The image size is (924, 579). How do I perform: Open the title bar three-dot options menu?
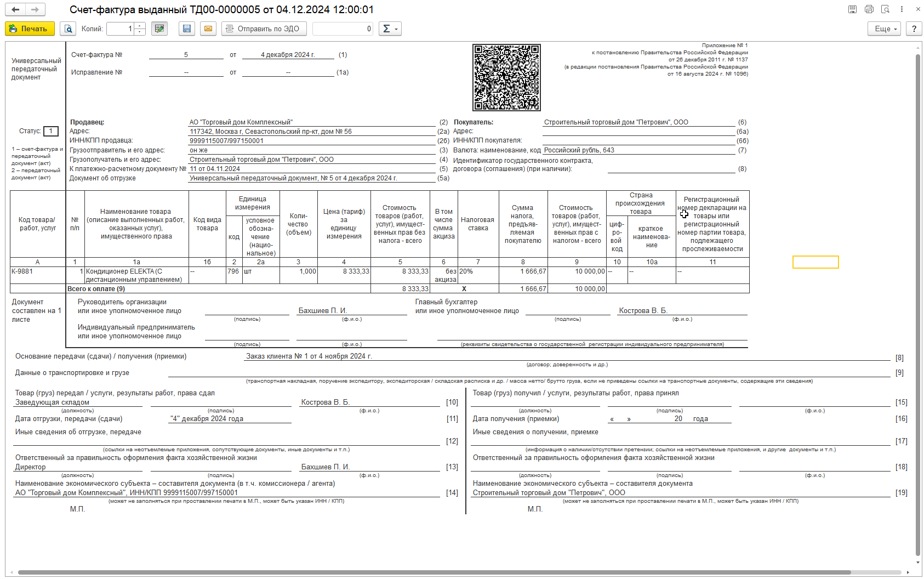pyautogui.click(x=902, y=9)
